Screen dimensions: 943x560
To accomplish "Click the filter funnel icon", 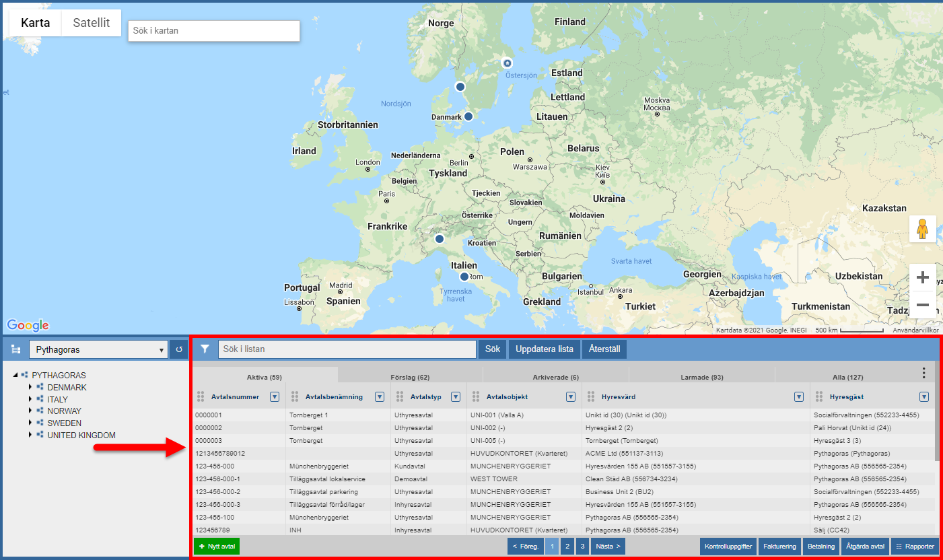I will 205,349.
